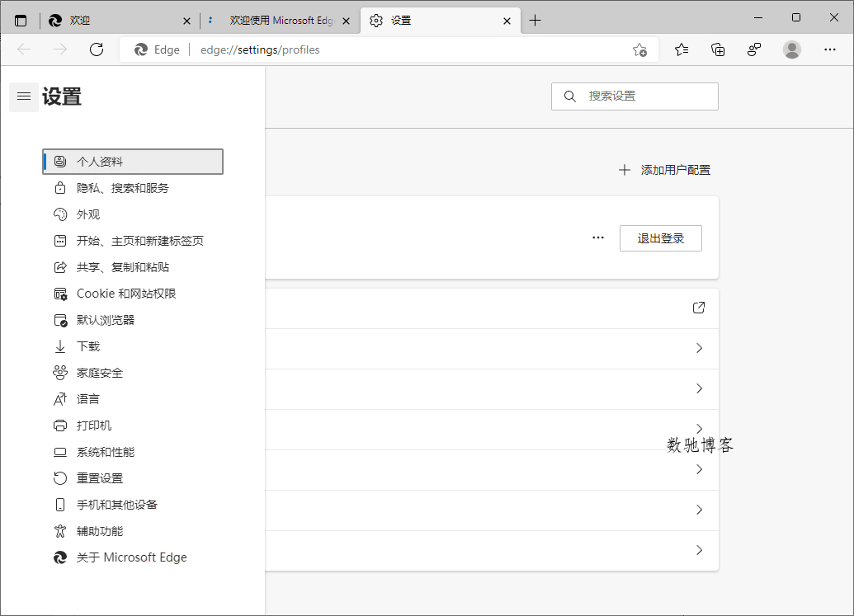Open the new tab plus button
Screen dimensions: 854x616
(535, 21)
